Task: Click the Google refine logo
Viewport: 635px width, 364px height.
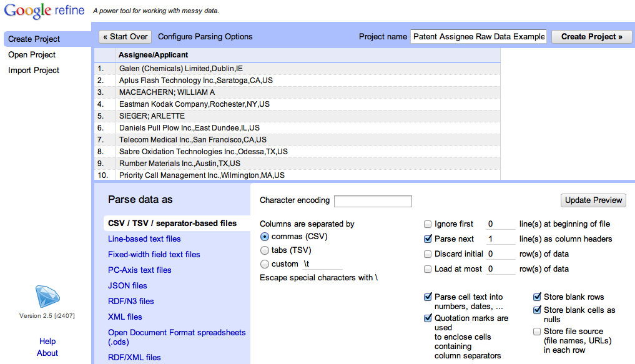Action: [44, 11]
